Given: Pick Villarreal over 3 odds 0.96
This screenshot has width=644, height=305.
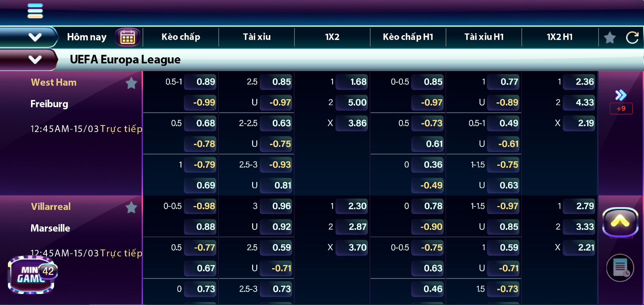Looking at the screenshot, I should pos(276,206).
